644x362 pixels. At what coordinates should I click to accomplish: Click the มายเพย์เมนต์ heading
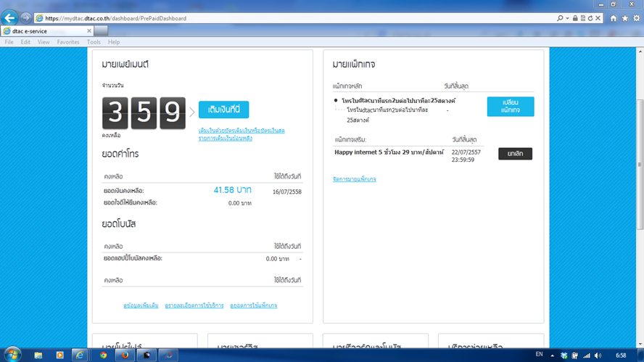tap(125, 65)
